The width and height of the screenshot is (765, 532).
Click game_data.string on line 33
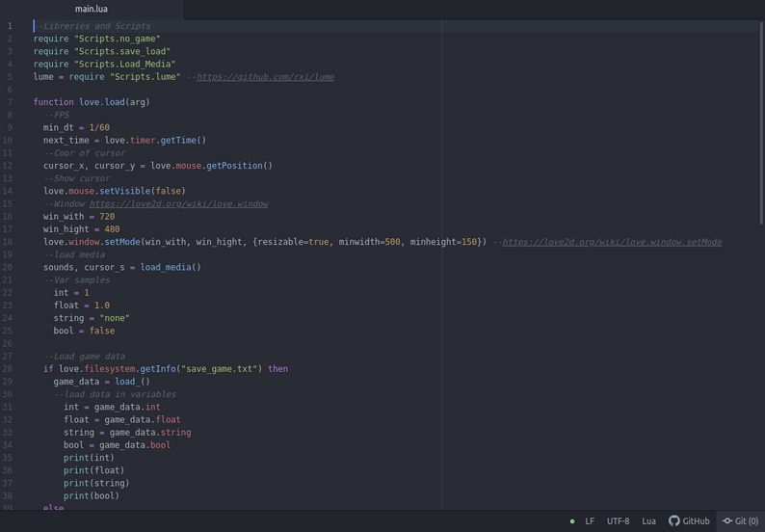click(x=150, y=432)
